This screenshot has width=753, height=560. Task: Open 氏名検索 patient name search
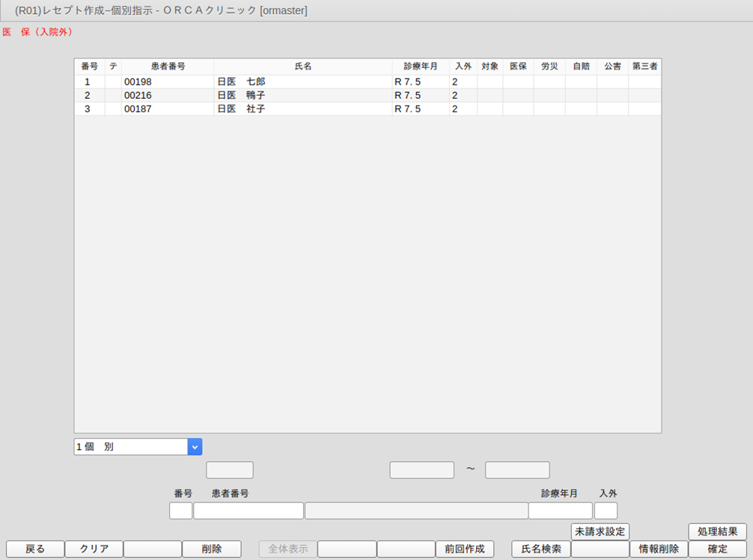[x=540, y=549]
